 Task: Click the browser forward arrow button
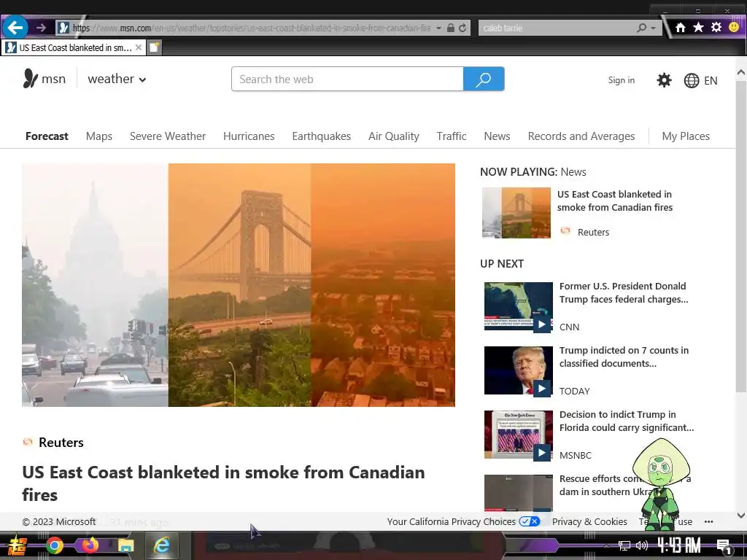(x=41, y=28)
